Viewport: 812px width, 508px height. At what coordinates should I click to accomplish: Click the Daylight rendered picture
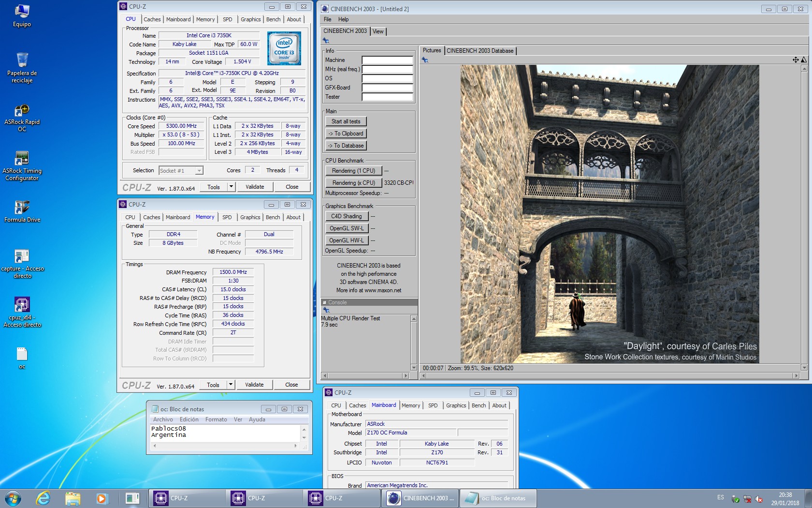[609, 214]
